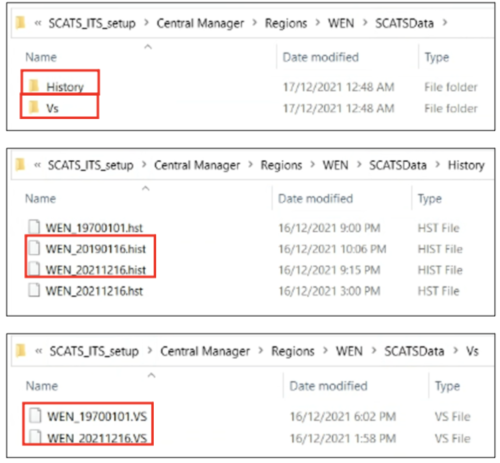Expand arrow after WEN in bottom breadcrumb
500x463 pixels.
374,351
